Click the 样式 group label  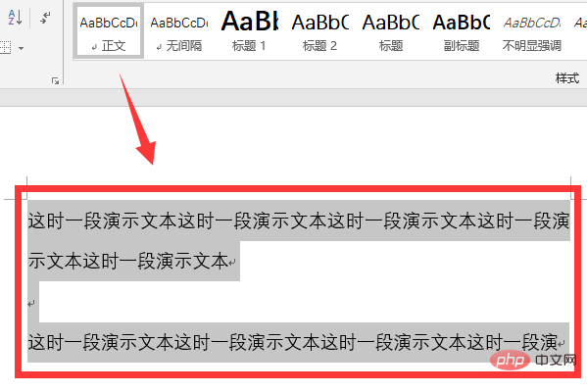pos(567,78)
